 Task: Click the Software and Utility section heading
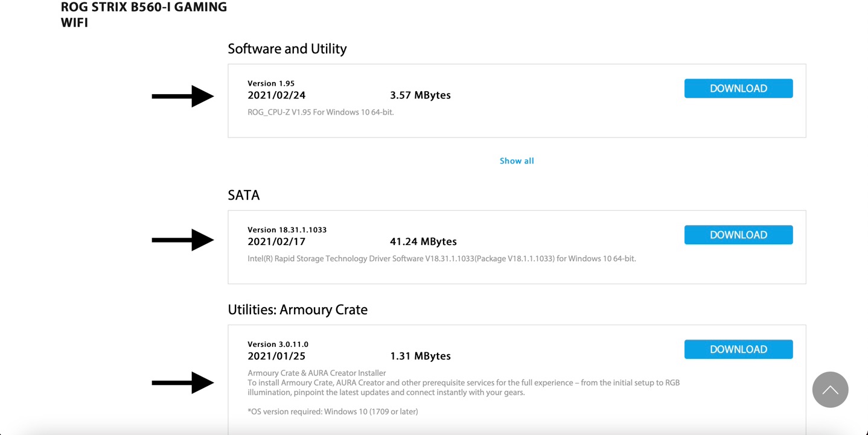(287, 49)
